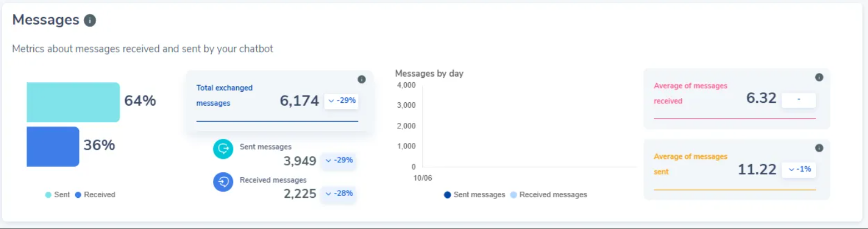Click info icon in Average of messages sent card

819,148
